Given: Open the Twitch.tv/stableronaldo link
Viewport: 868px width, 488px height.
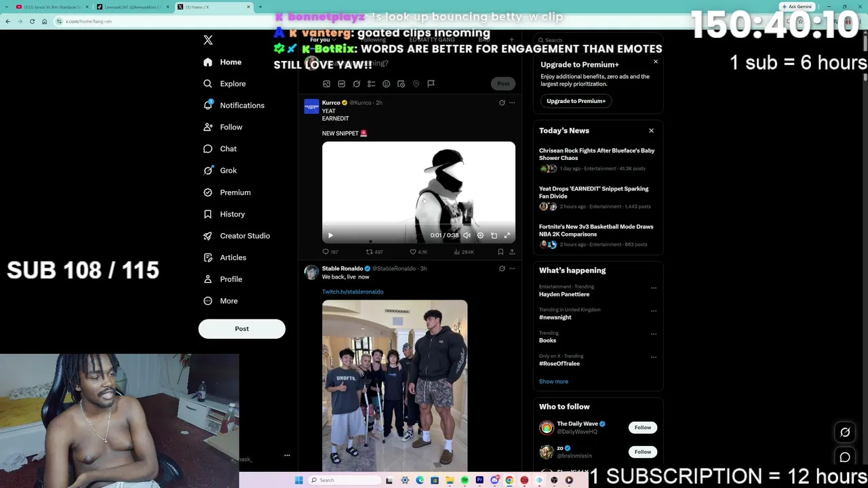Looking at the screenshot, I should pos(353,292).
